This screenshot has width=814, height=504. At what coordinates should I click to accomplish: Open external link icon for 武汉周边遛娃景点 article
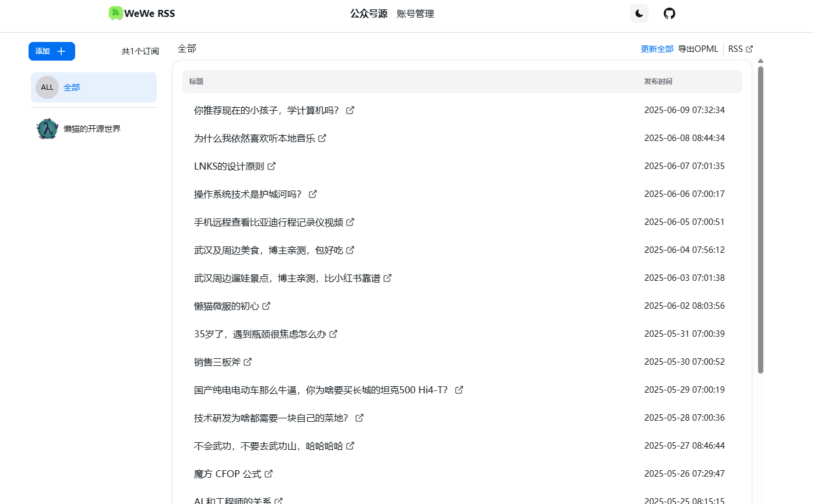[387, 278]
